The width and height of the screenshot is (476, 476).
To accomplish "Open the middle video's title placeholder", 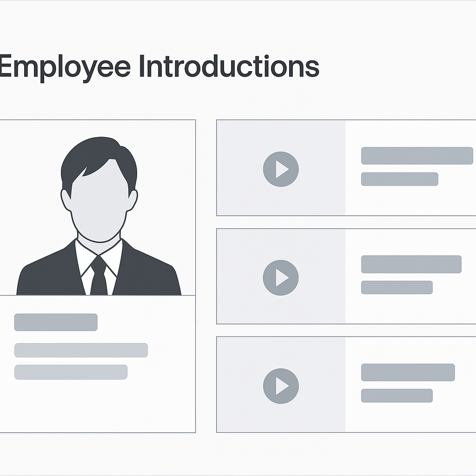I will click(411, 264).
